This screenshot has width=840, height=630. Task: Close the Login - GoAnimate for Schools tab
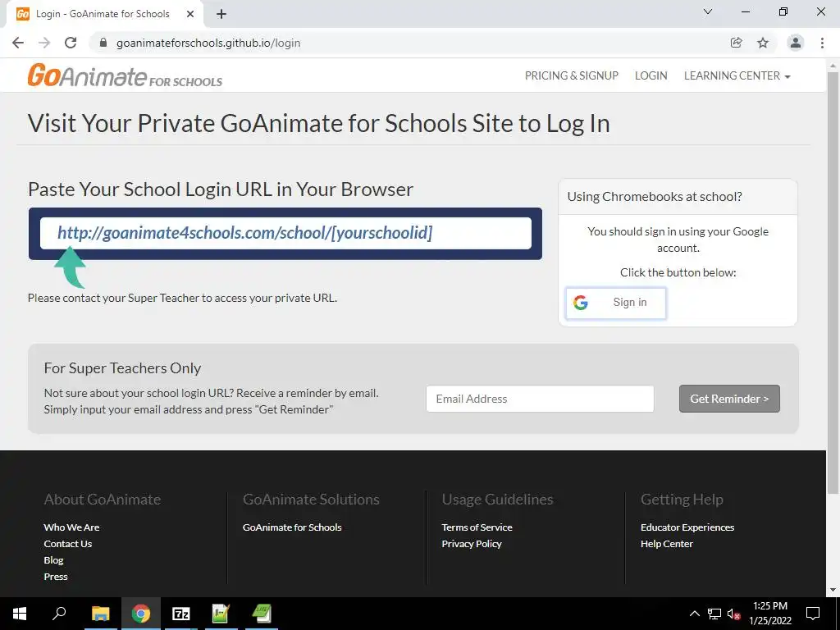[190, 14]
